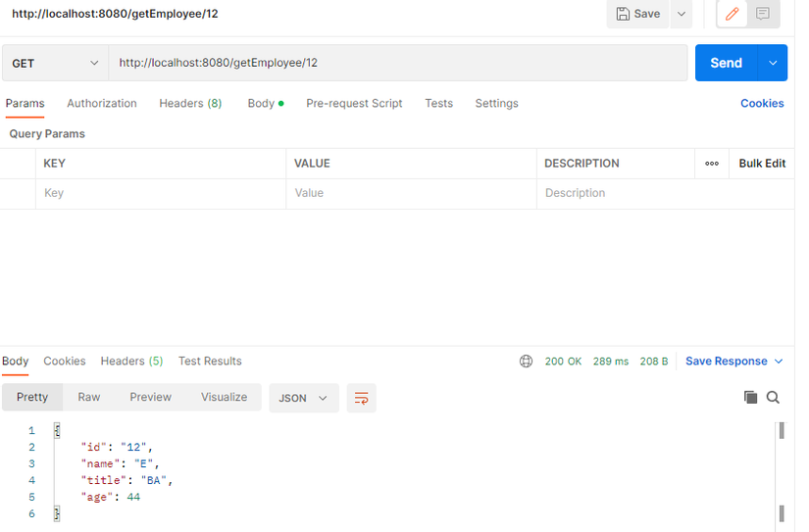Send the request
The width and height of the screenshot is (809, 532).
[x=726, y=63]
